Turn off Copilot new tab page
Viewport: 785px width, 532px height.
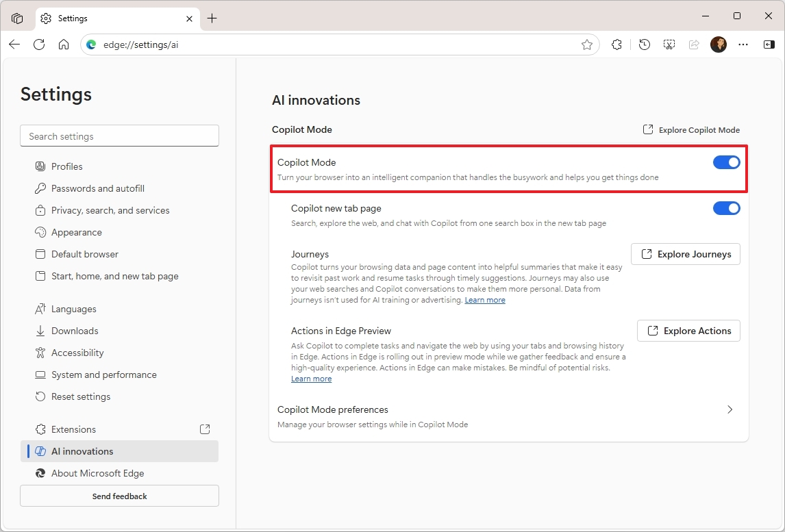click(726, 208)
